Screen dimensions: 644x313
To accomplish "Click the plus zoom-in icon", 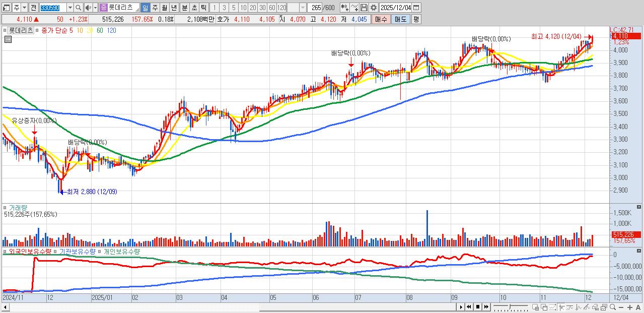I will [x=630, y=307].
